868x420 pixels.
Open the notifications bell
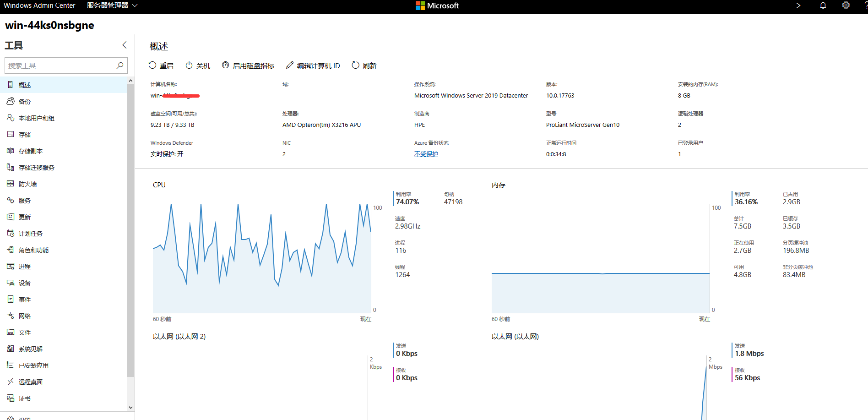[823, 5]
